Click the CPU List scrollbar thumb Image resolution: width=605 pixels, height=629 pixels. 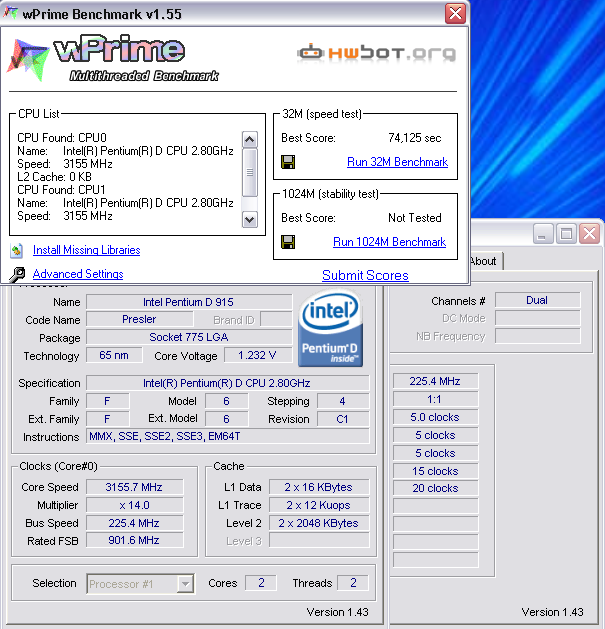tap(250, 172)
